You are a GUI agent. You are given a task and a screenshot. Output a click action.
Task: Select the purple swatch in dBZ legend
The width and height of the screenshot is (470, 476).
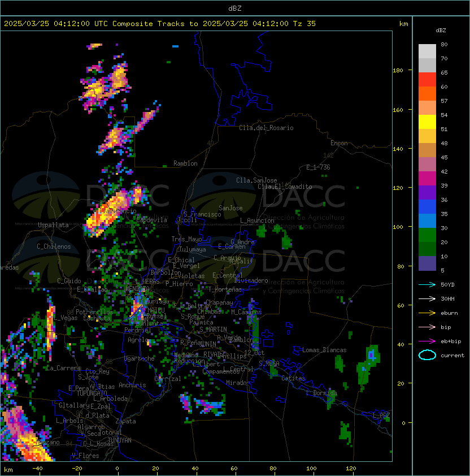click(427, 193)
